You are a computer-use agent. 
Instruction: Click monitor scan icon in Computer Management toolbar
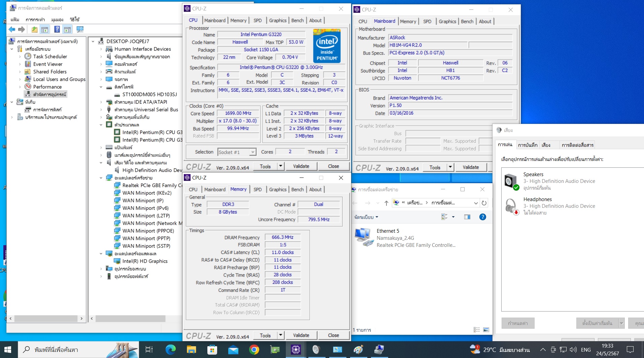click(80, 30)
